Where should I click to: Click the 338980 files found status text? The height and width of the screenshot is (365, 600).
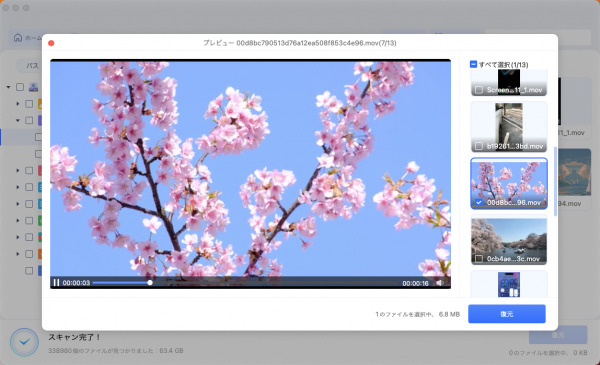[116, 350]
